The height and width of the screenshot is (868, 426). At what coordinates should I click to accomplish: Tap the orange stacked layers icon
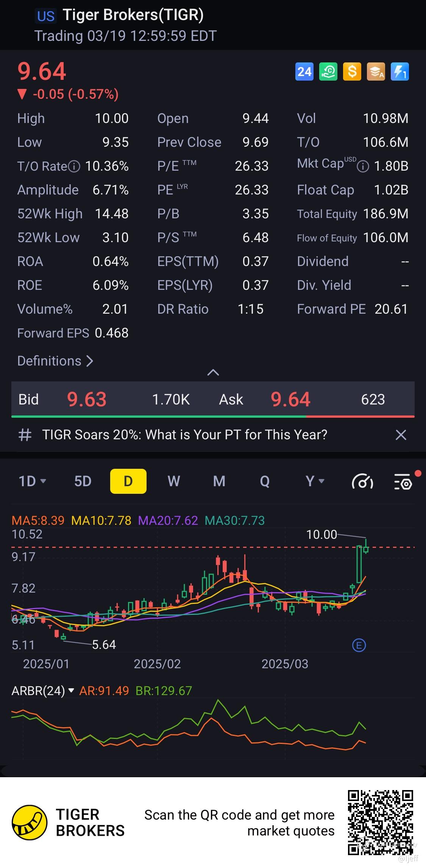coord(376,72)
